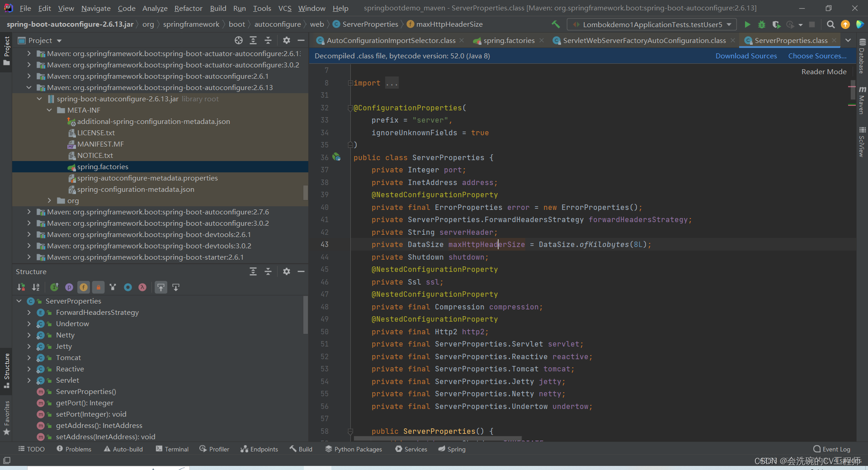Open Lombokdemo1ApplicationTests run configuration dropdown
The width and height of the screenshot is (868, 470).
tap(652, 24)
